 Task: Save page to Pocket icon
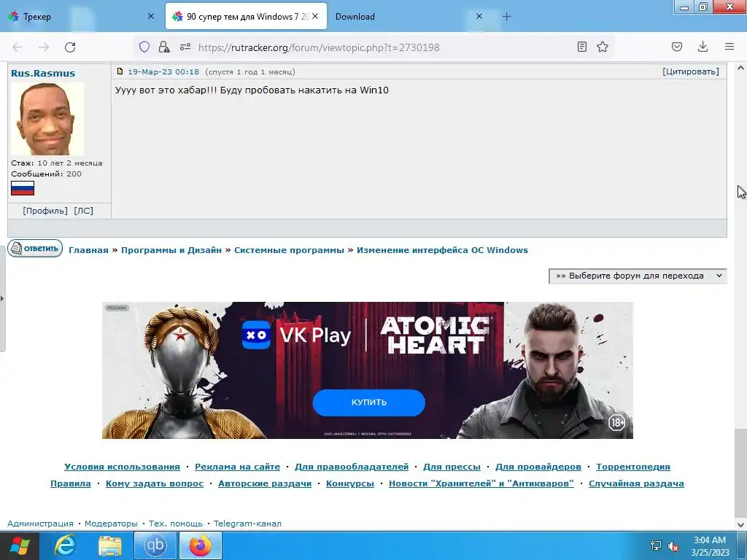[676, 47]
